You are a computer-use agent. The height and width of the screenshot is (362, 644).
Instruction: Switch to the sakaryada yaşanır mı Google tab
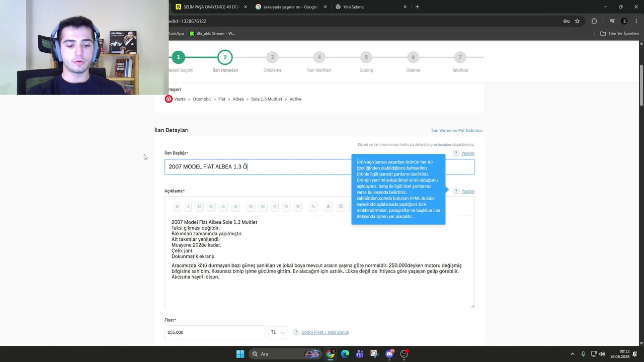tap(291, 7)
